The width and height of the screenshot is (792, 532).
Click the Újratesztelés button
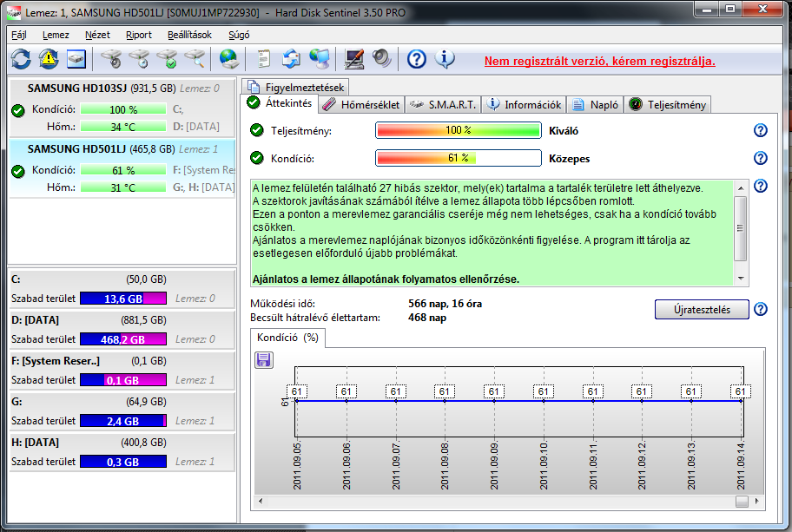pyautogui.click(x=702, y=310)
